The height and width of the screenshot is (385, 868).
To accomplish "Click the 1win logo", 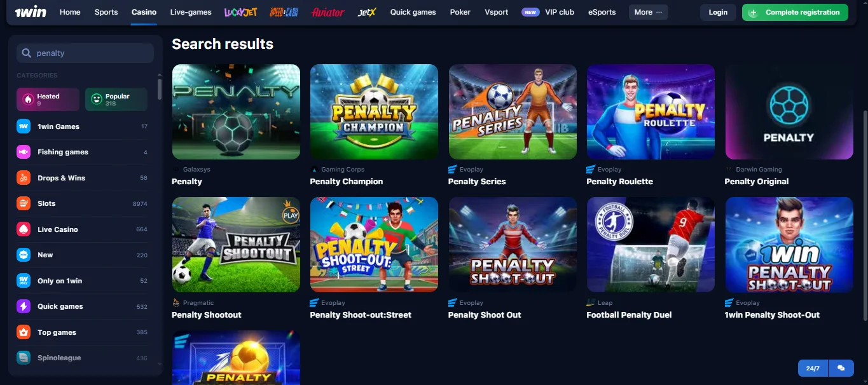I will click(31, 12).
